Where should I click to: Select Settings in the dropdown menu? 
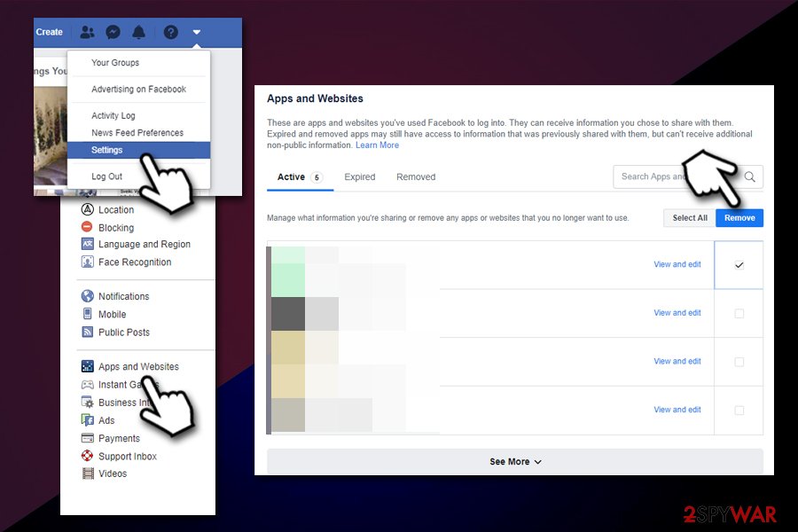[x=138, y=150]
